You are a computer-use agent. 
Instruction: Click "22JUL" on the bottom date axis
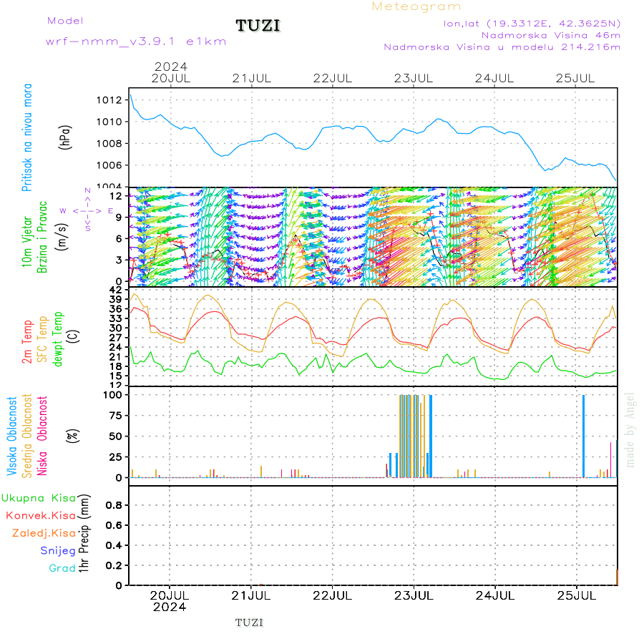coord(332,595)
